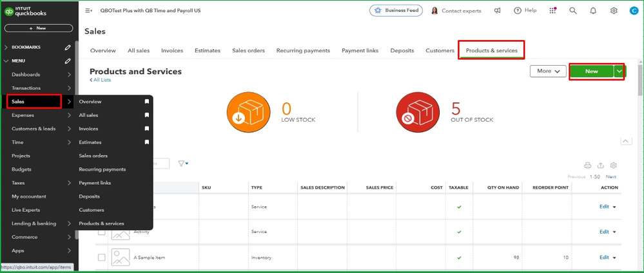Expand the BOOKMARKS section
The width and height of the screenshot is (644, 273).
coord(6,47)
